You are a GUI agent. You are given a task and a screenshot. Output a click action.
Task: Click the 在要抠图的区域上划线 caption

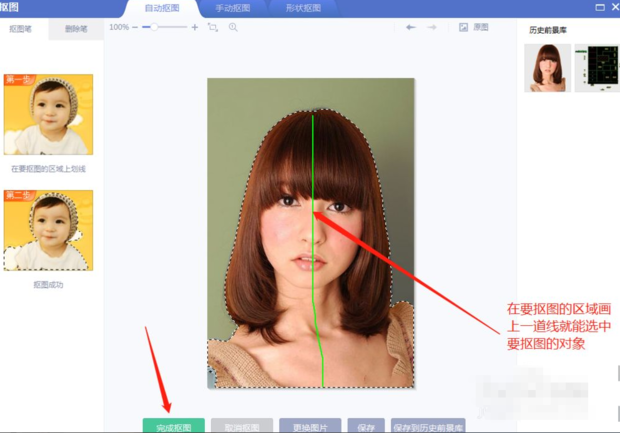click(48, 169)
